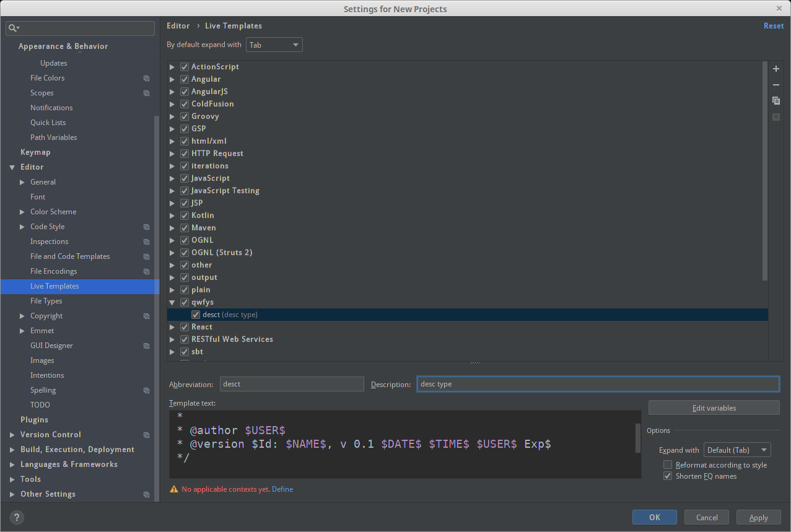Click the warning icon beside No applicable contexts
The width and height of the screenshot is (791, 532).
[173, 489]
